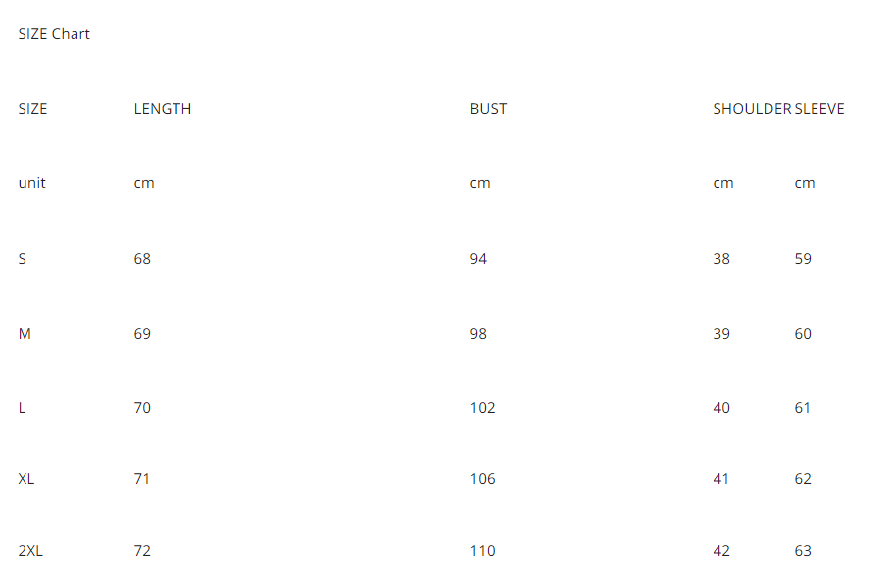The width and height of the screenshot is (891, 588).
Task: Click the SIZE Chart title text
Action: click(54, 34)
